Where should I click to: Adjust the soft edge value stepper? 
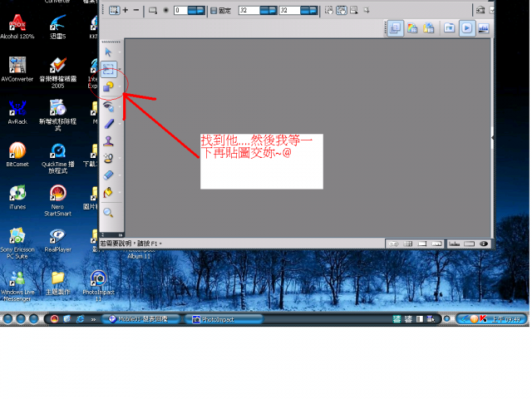click(196, 10)
